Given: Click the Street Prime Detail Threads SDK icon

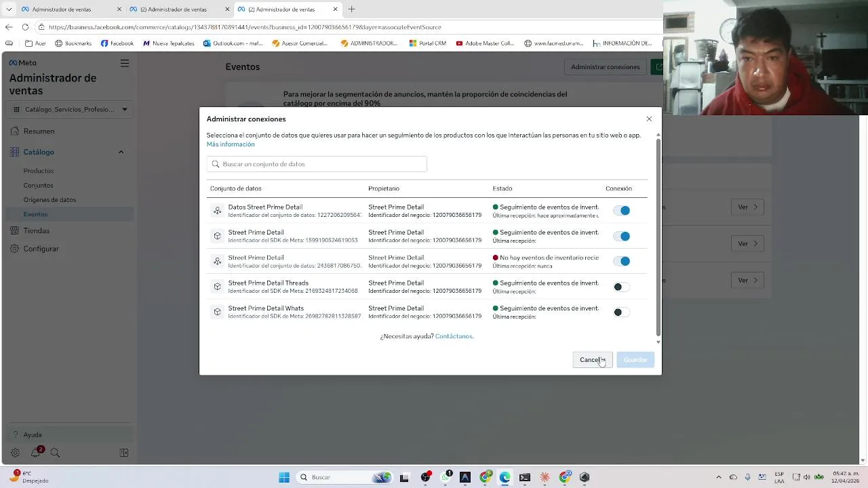Looking at the screenshot, I should [x=217, y=287].
